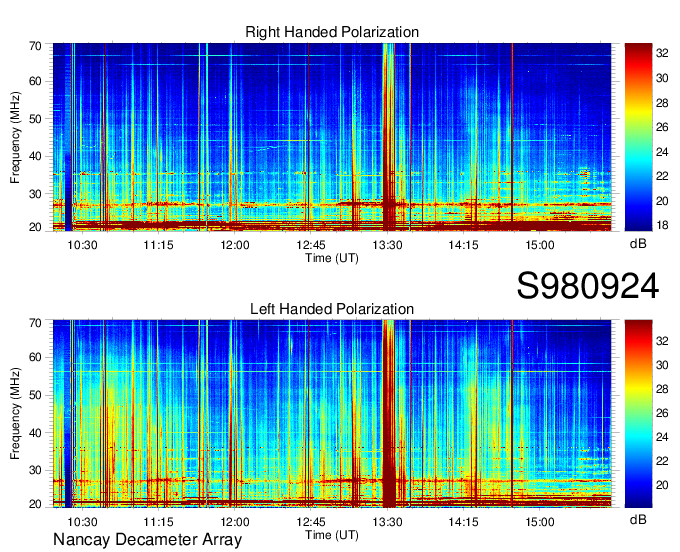This screenshot has height=552, width=680.
Task: Click the 12:00 tick under Left Handed plot
Action: [x=235, y=522]
